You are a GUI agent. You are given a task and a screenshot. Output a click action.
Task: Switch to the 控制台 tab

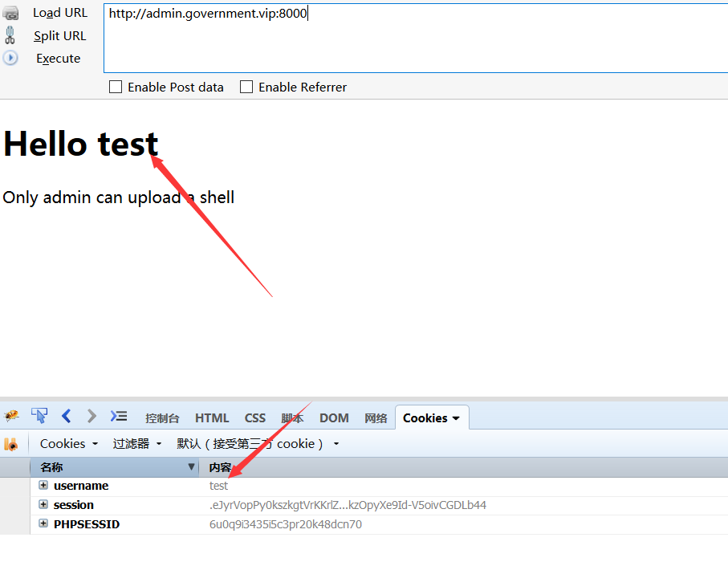[x=162, y=418]
